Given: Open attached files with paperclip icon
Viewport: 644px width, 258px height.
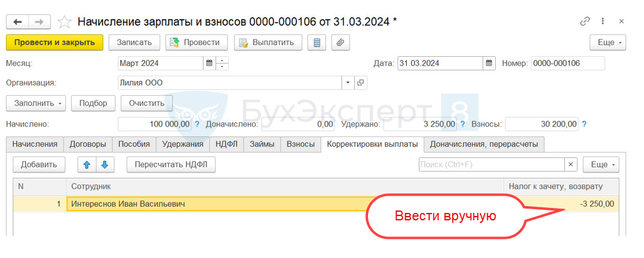Looking at the screenshot, I should click(340, 43).
